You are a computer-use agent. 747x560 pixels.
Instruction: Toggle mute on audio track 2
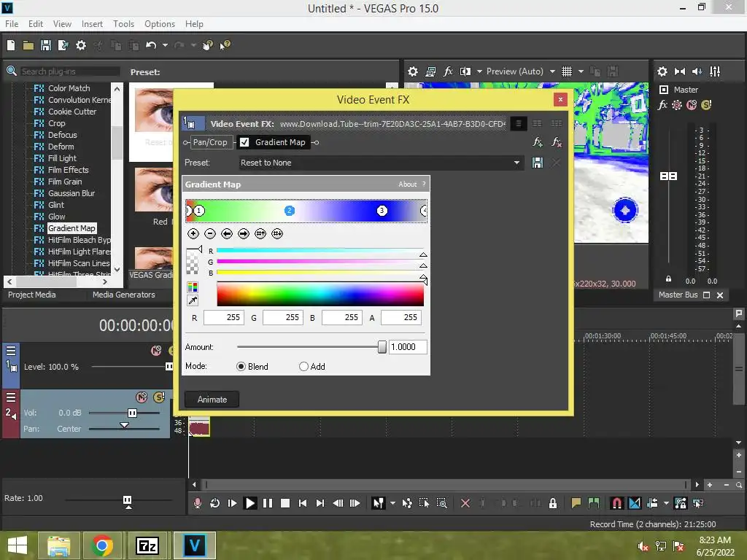[142, 397]
